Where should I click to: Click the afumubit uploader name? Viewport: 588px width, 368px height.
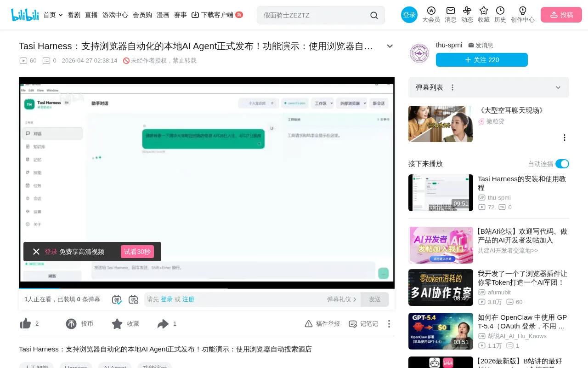click(x=499, y=293)
